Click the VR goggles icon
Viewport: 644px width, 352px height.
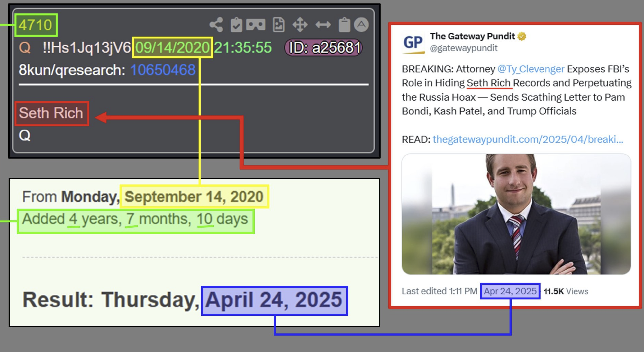point(256,25)
